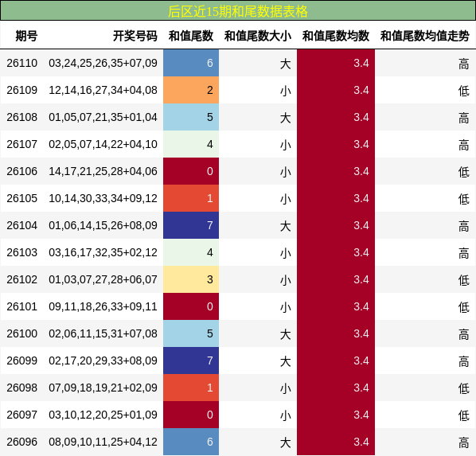
Task: Click the 和值尾数均值走势 column header
Action: tap(425, 36)
